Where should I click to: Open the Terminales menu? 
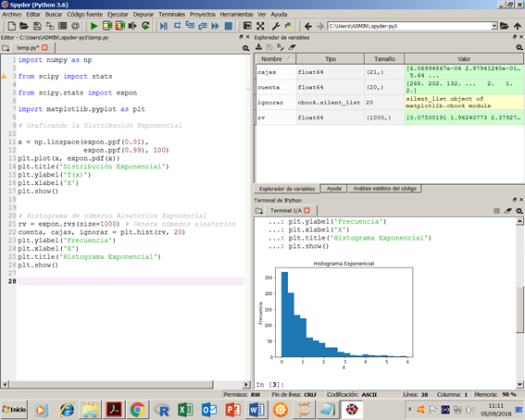pos(172,15)
